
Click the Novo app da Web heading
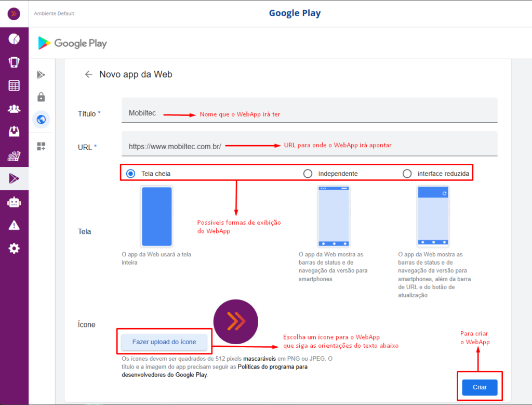(136, 74)
